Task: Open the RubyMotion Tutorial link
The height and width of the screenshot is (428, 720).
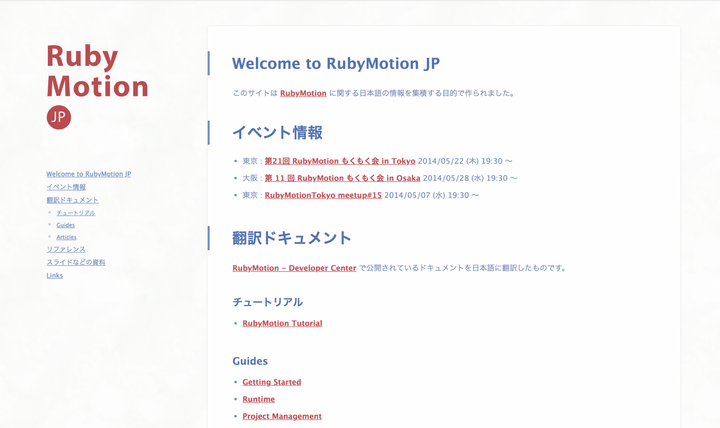Action: click(282, 323)
